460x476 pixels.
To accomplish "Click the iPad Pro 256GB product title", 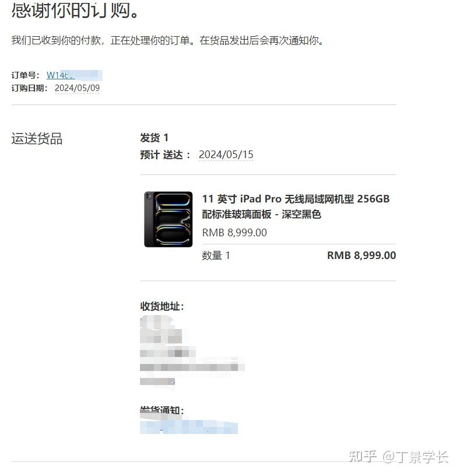I will pyautogui.click(x=296, y=199).
